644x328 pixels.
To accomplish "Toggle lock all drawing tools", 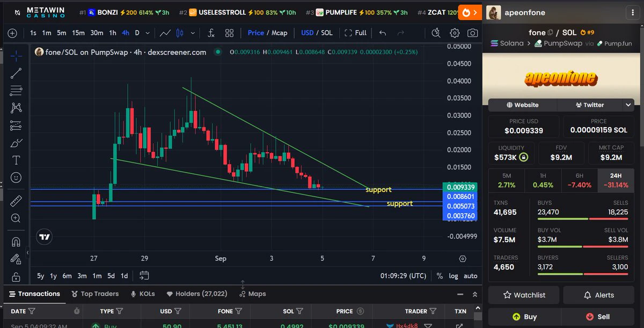I will (16, 277).
